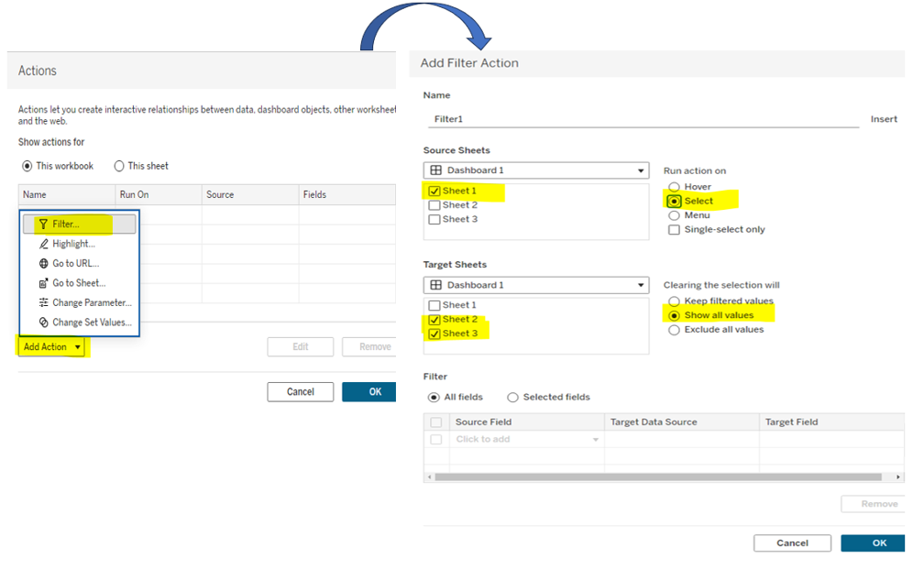Expand the Target Sheets Dashboard 1 dropdown
This screenshot has height=569, width=924.
(x=641, y=286)
